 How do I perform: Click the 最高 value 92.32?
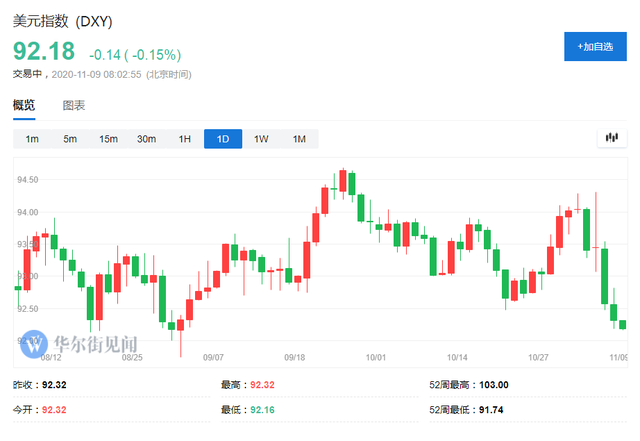[x=262, y=385]
